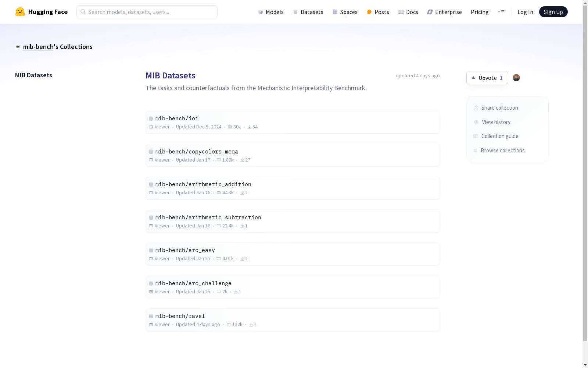Screen dimensions: 588x368
Task: Click the Viewer table icon under mib-bench/ioi
Action: coord(151,127)
